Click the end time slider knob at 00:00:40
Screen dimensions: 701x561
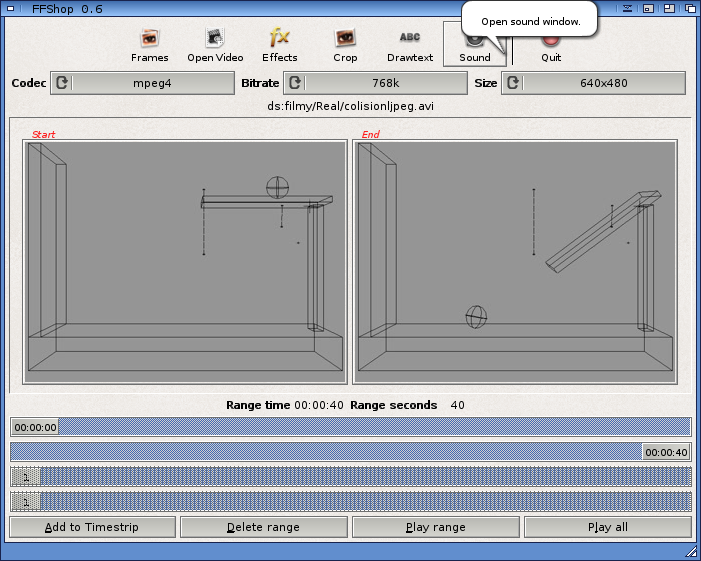tap(665, 452)
